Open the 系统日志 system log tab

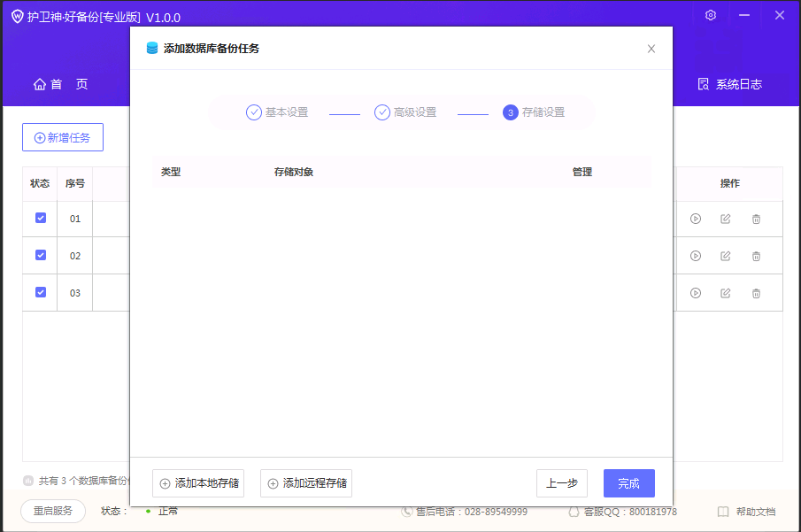tap(730, 84)
